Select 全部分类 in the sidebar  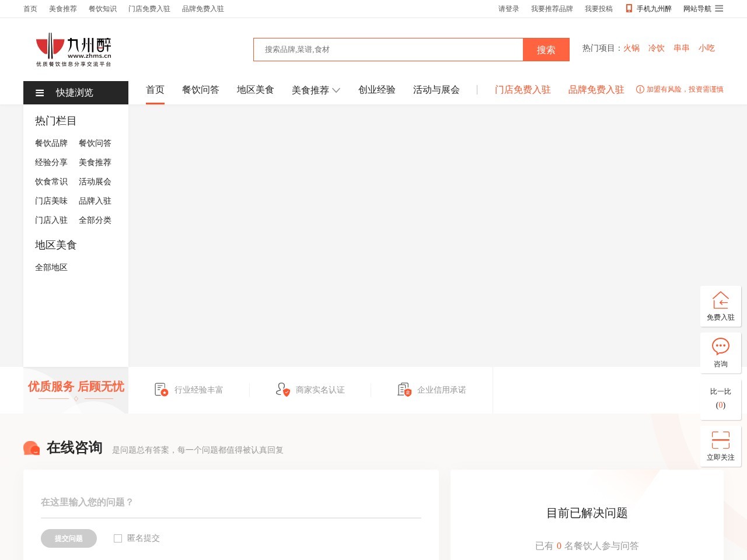point(95,220)
